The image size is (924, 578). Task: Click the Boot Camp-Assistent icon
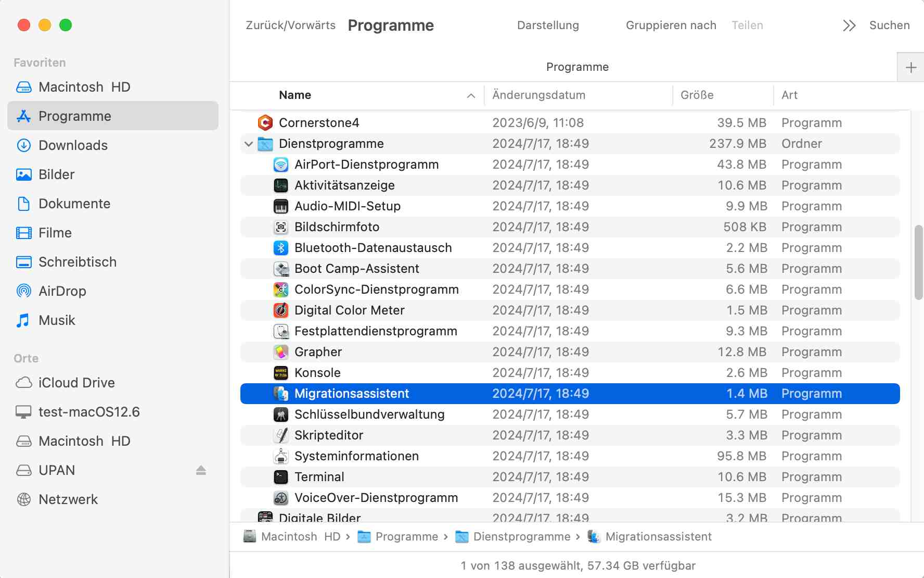281,269
